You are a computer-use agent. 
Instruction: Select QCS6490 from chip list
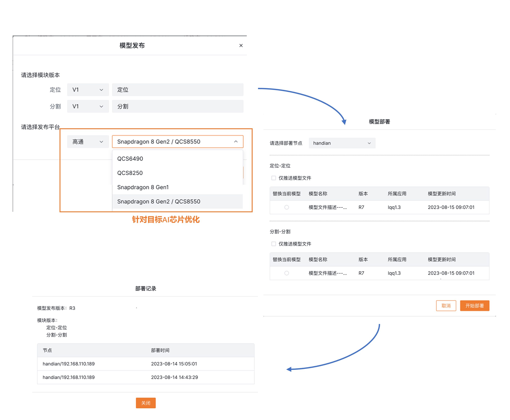click(130, 159)
